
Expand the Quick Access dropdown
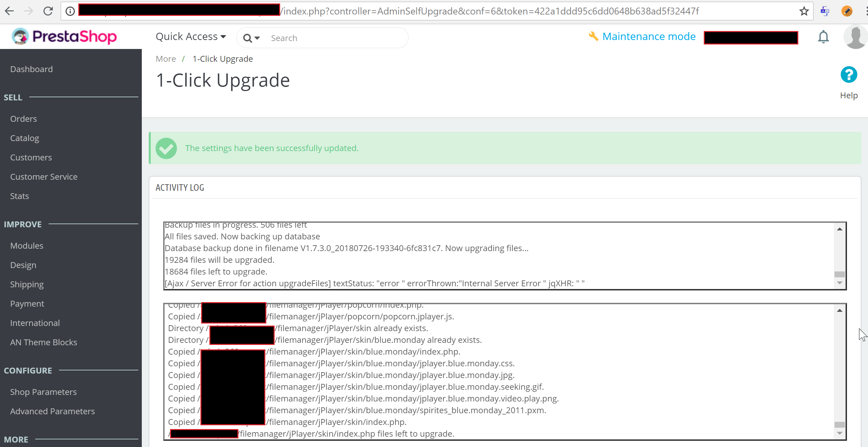pos(191,37)
